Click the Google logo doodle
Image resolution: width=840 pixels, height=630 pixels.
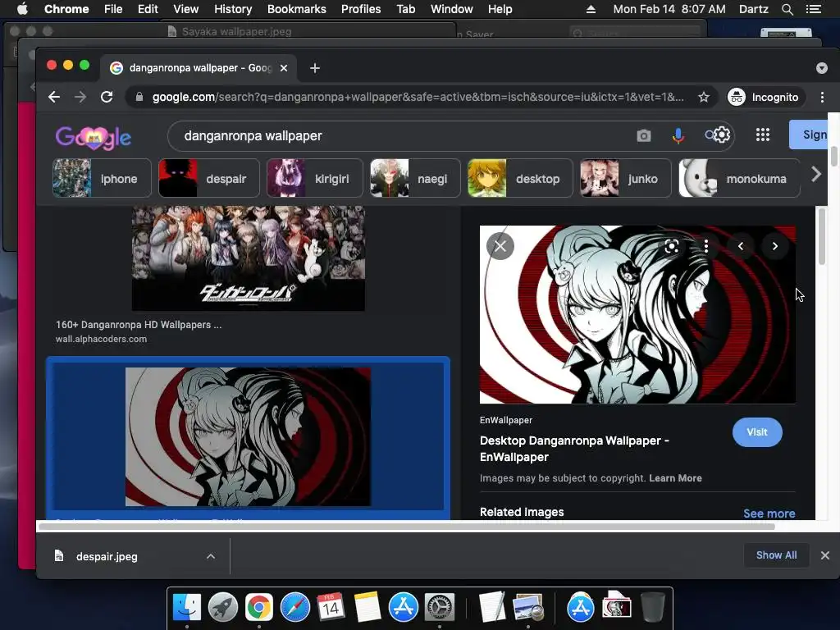(94, 137)
